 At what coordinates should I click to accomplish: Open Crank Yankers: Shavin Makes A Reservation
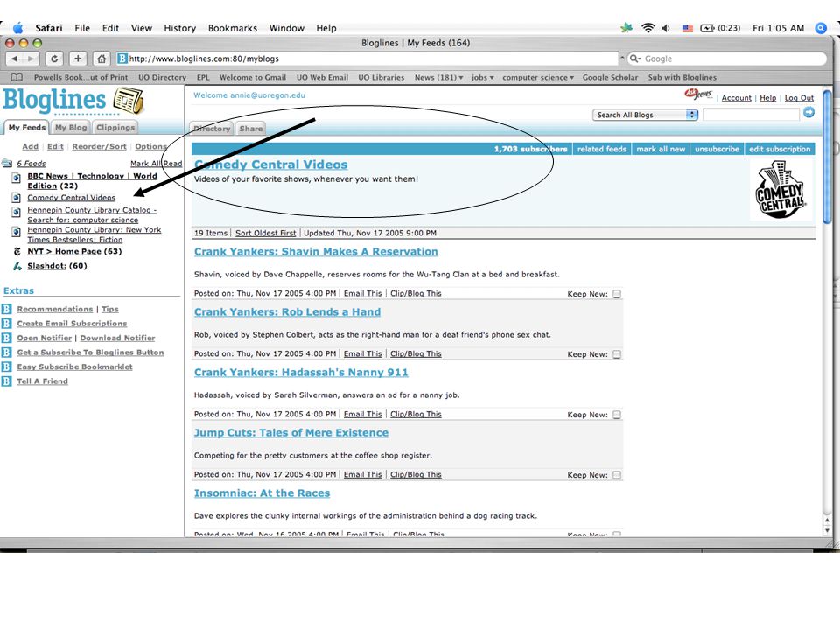(x=316, y=252)
